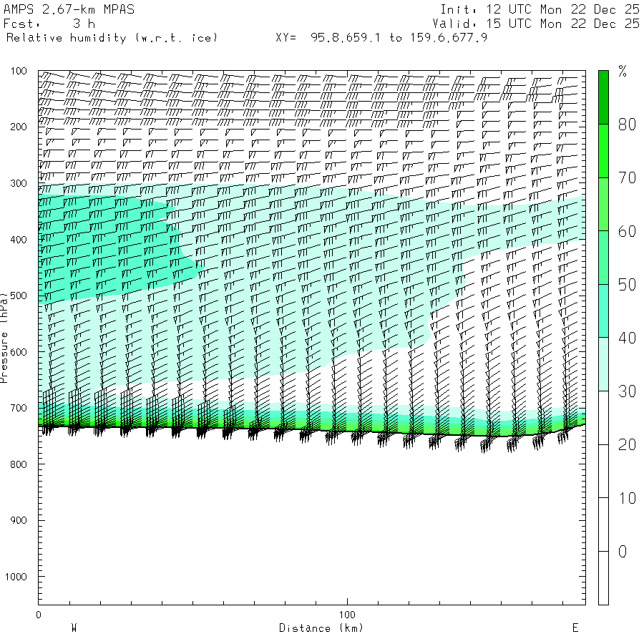Click the XY coordinates '95.8,659.1 to 159.6,677.9'
Screen dimensions: 644x644
(x=399, y=38)
